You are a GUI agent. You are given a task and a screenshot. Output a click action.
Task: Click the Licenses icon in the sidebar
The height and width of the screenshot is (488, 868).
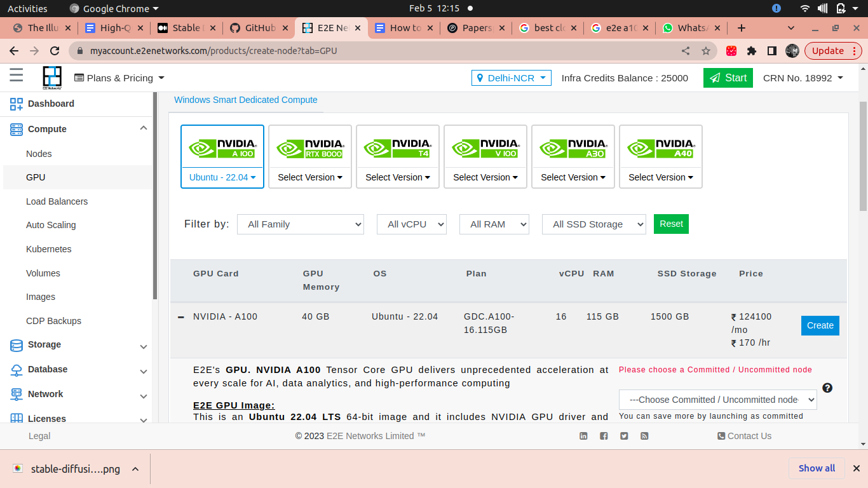tap(17, 419)
